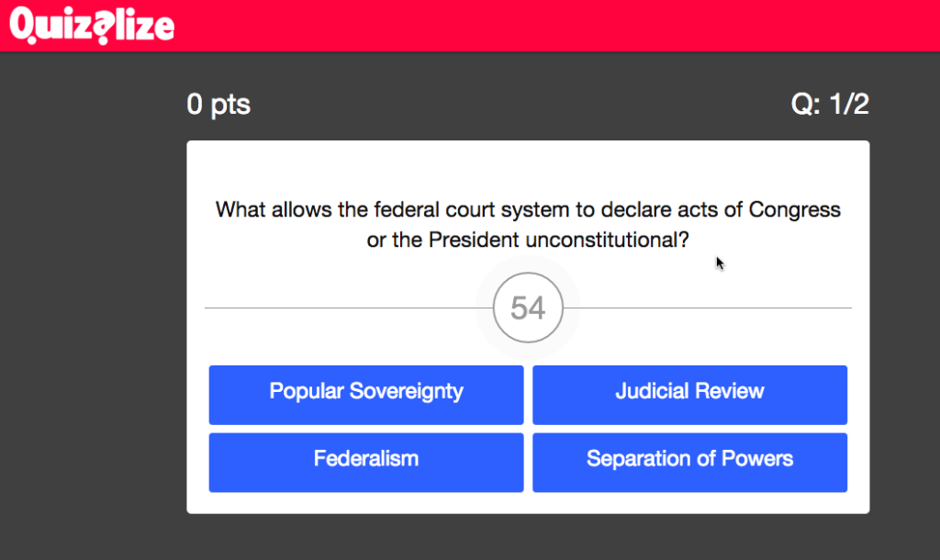Click the word unconstitutional in the question

coord(608,240)
